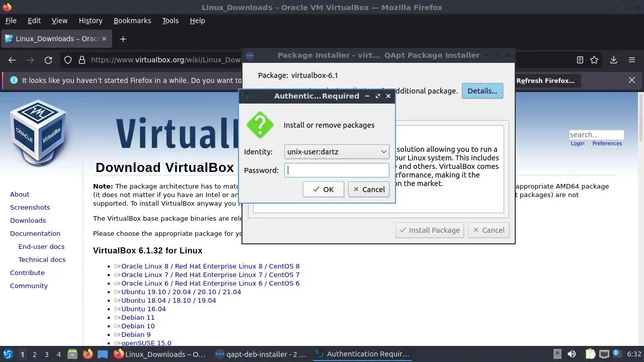
Task: Go back in Firefox
Action: pos(12,60)
